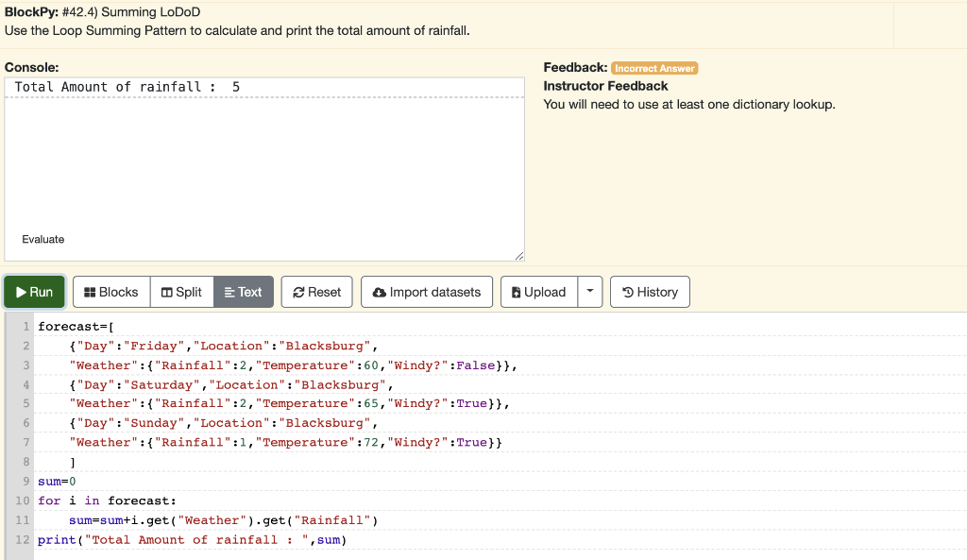Click the History clock icon
Viewport: 967px width, 560px height.
click(628, 293)
